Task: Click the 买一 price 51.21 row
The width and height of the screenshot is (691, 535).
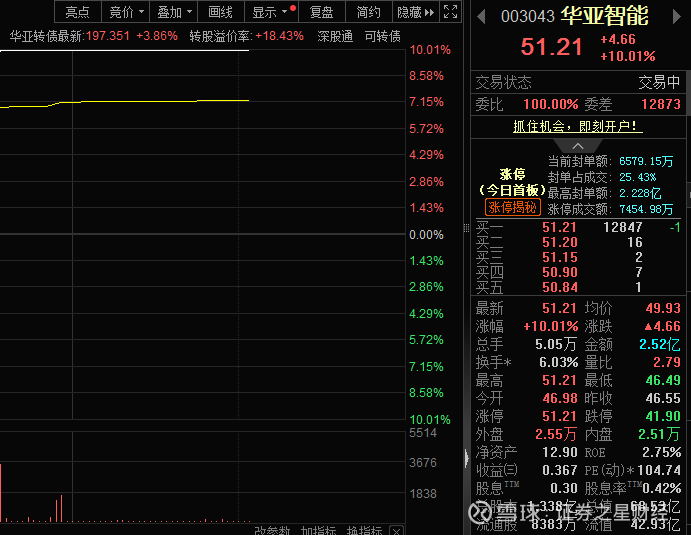Action: click(578, 227)
